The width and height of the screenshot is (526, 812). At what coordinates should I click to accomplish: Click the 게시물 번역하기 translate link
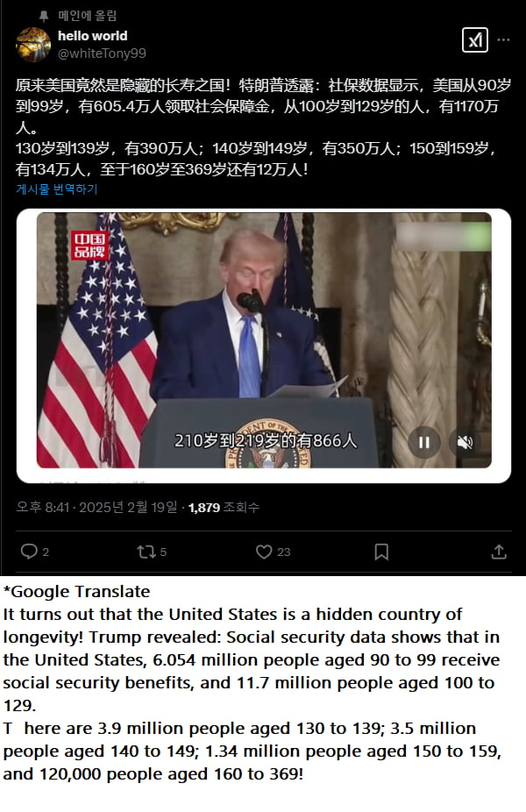(x=57, y=189)
